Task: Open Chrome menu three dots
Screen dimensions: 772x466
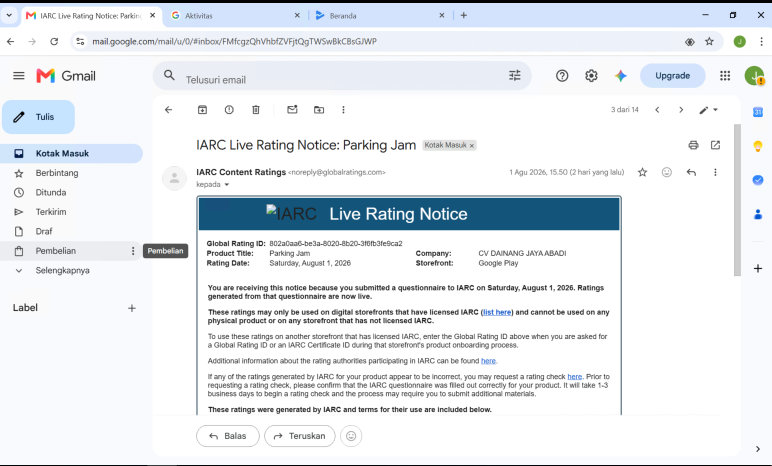Action: point(761,41)
